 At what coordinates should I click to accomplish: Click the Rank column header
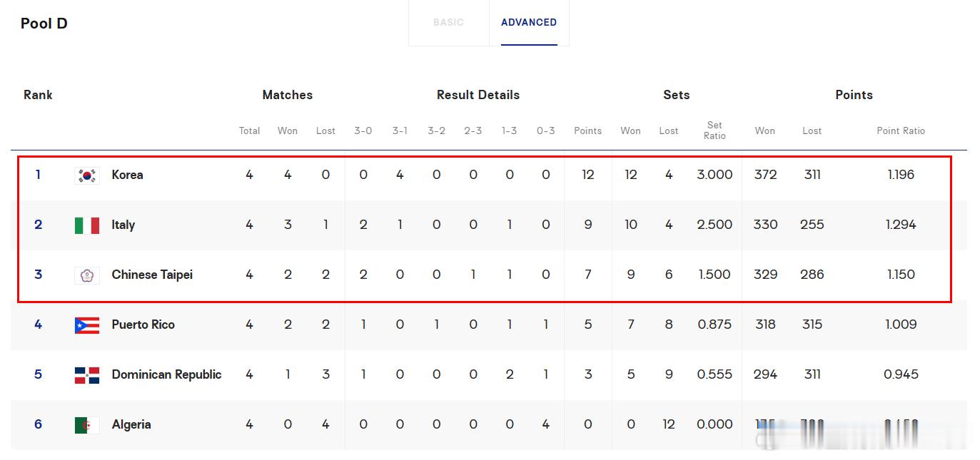click(38, 95)
